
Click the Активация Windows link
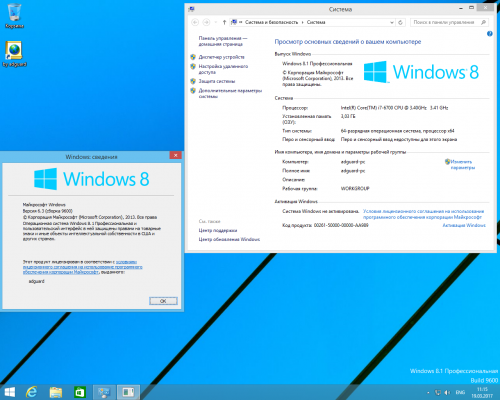(464, 225)
